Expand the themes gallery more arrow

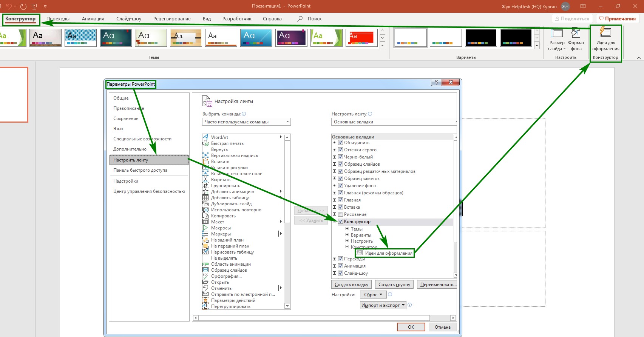382,45
